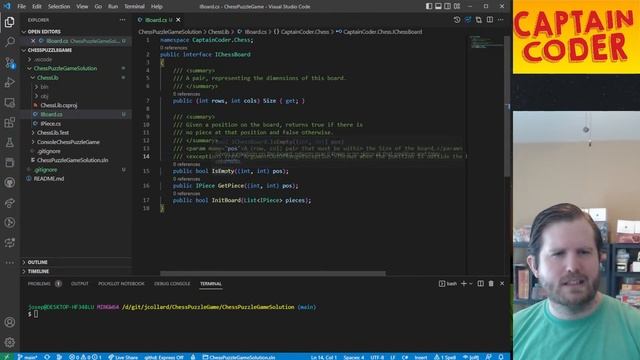Open the File menu

22,7
